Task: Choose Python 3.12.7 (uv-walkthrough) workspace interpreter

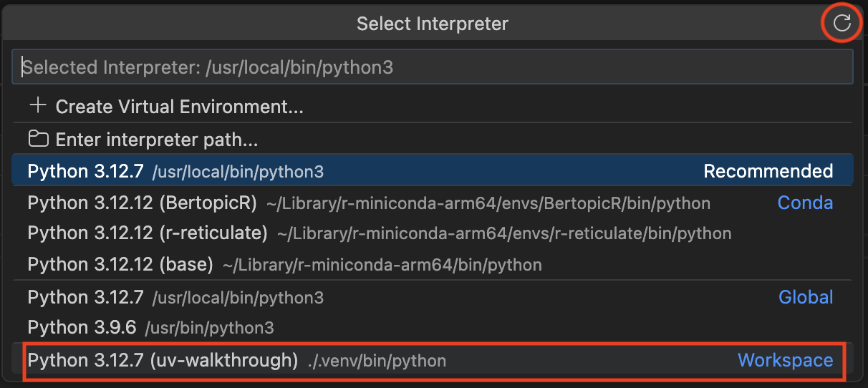Action: coord(163,361)
